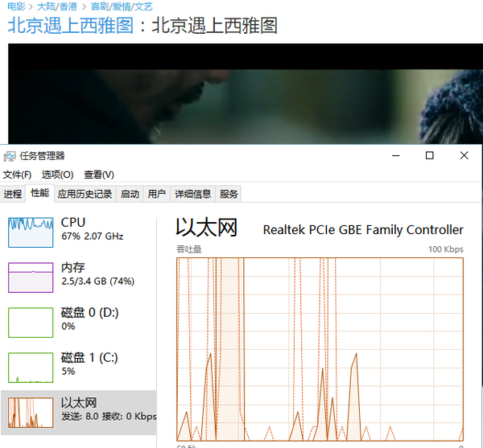The width and height of the screenshot is (483, 448).
Task: Switch to the 服务 tab
Action: 229,194
